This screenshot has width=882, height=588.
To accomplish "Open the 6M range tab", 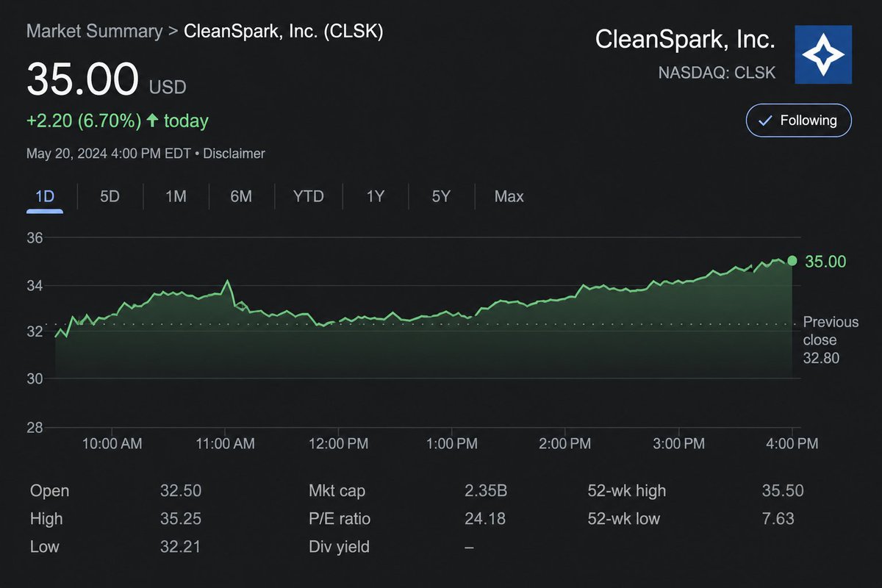I will pos(241,197).
